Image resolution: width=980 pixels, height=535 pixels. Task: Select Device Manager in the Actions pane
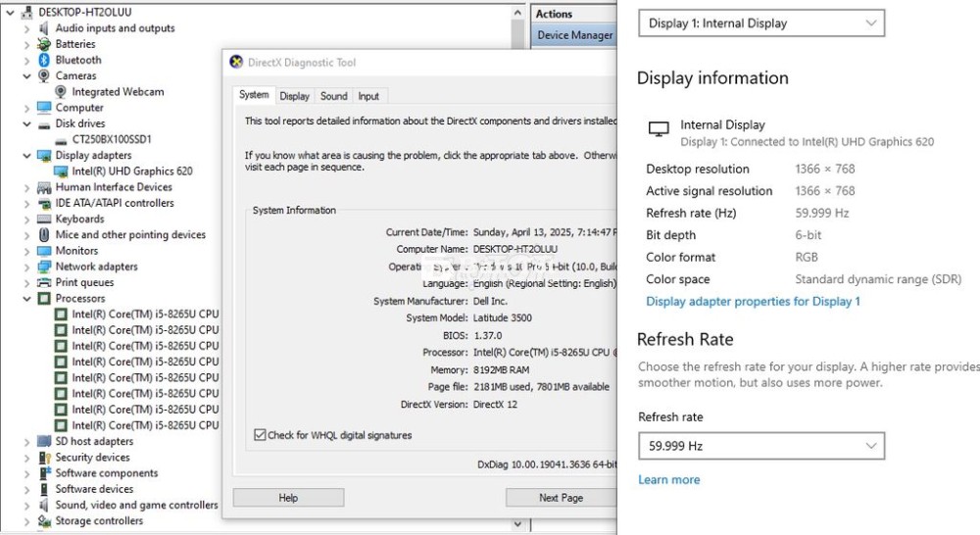tap(574, 35)
